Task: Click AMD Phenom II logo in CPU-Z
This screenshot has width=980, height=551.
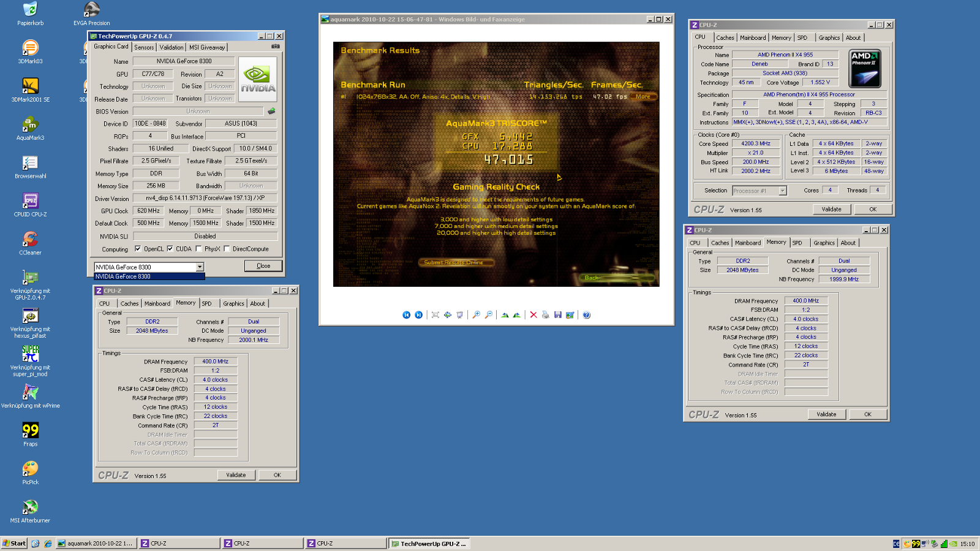Action: tap(865, 69)
